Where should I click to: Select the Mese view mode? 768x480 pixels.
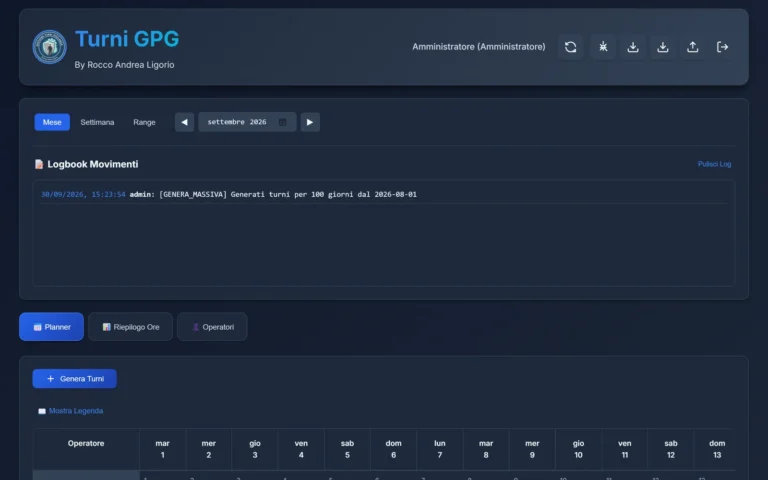[x=52, y=122]
